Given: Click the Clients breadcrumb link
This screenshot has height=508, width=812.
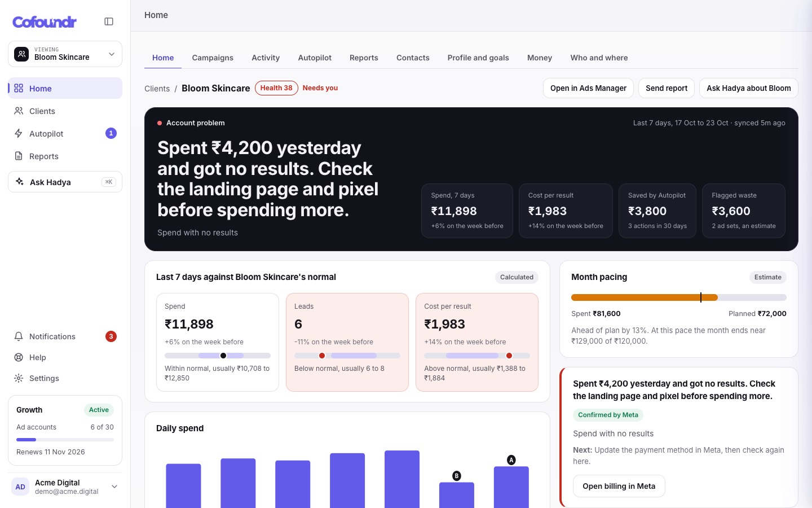Looking at the screenshot, I should click(157, 89).
